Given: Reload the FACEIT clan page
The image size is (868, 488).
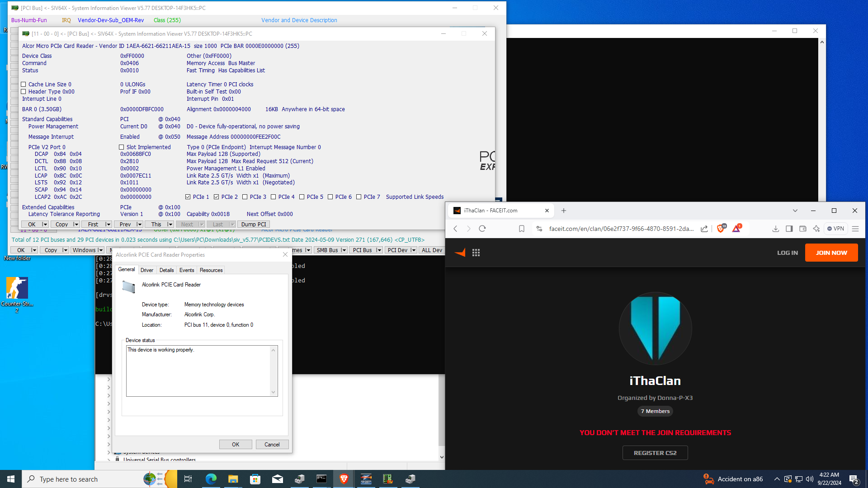Looking at the screenshot, I should pyautogui.click(x=482, y=229).
